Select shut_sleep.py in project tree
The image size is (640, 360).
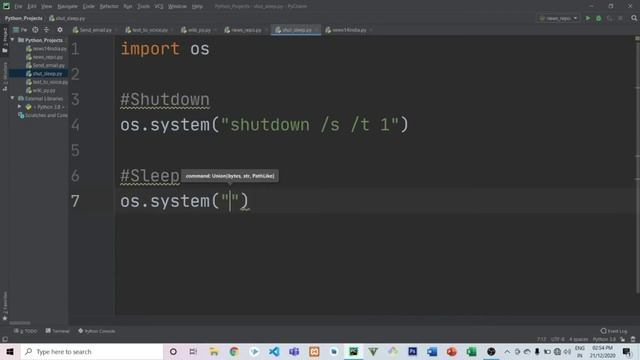click(44, 74)
